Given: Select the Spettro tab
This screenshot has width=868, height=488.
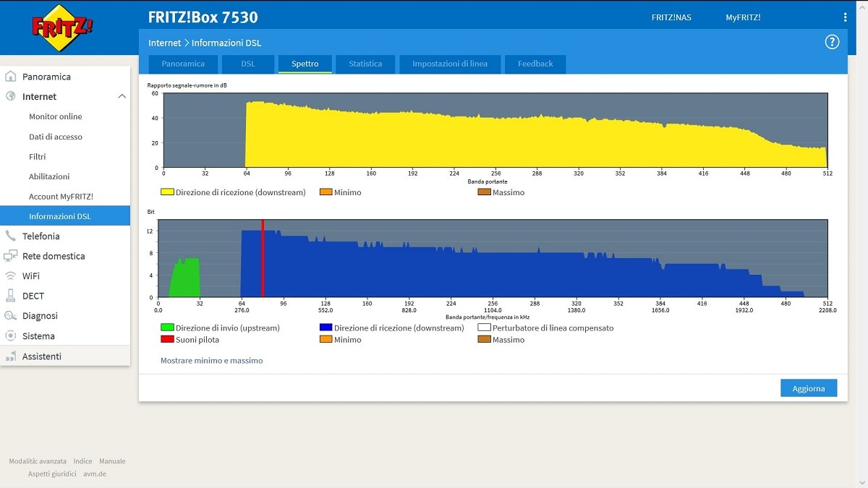Looking at the screenshot, I should pos(305,64).
